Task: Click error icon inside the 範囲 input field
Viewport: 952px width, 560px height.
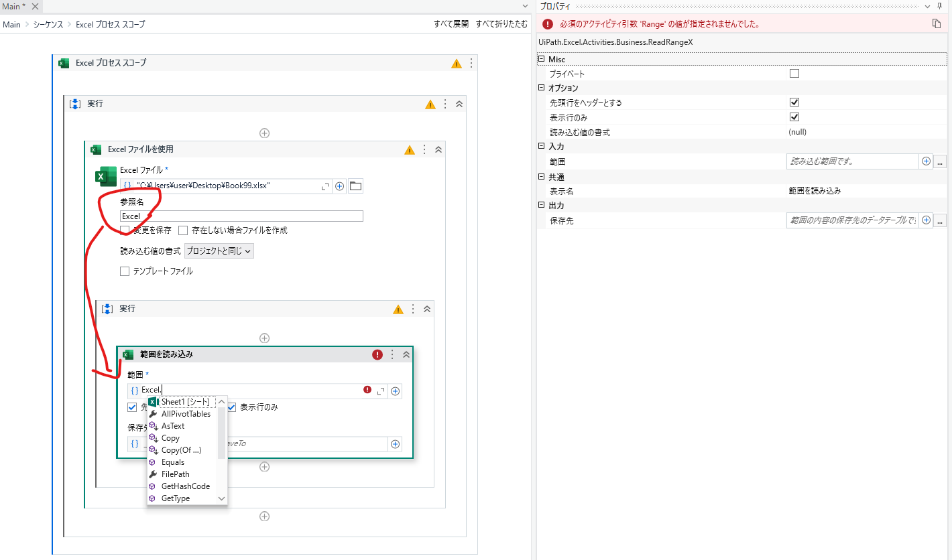Action: [367, 389]
